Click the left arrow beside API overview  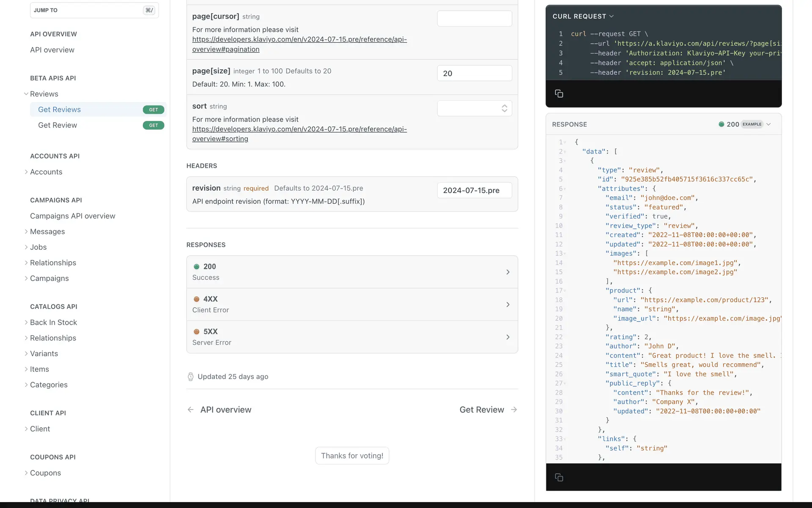click(191, 410)
